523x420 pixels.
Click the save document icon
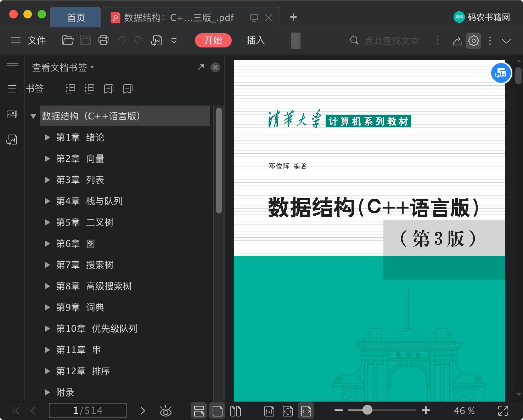tap(85, 40)
